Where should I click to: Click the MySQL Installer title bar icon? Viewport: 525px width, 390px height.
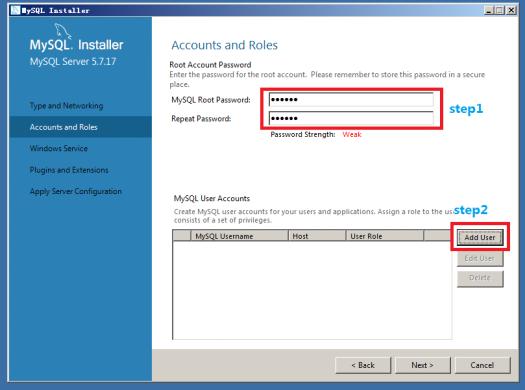[x=15, y=10]
